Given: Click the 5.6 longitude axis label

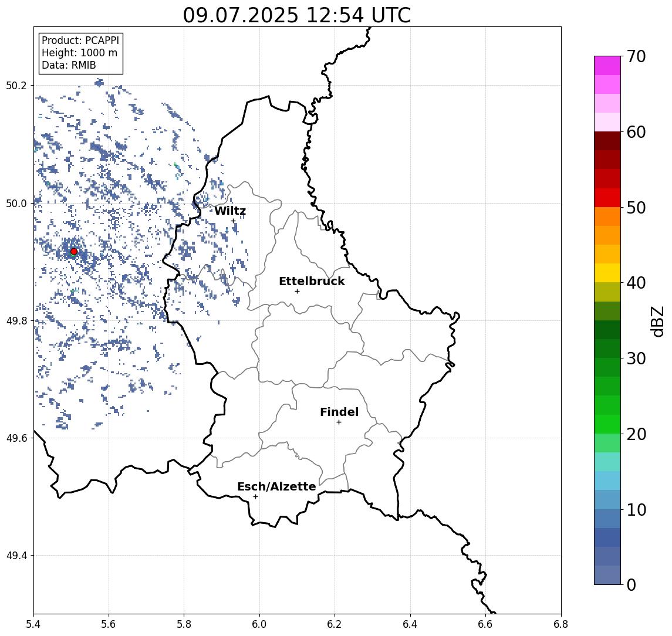Looking at the screenshot, I should 109,624.
